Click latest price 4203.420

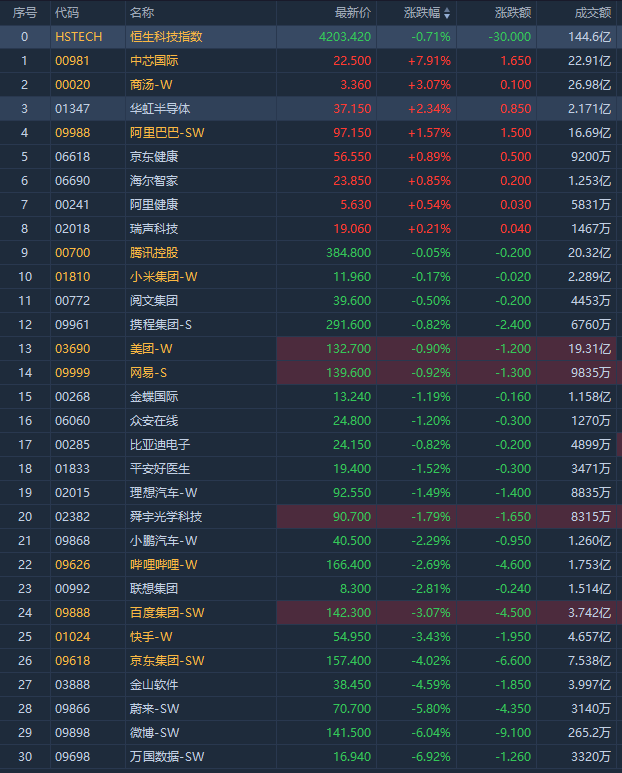tap(345, 36)
